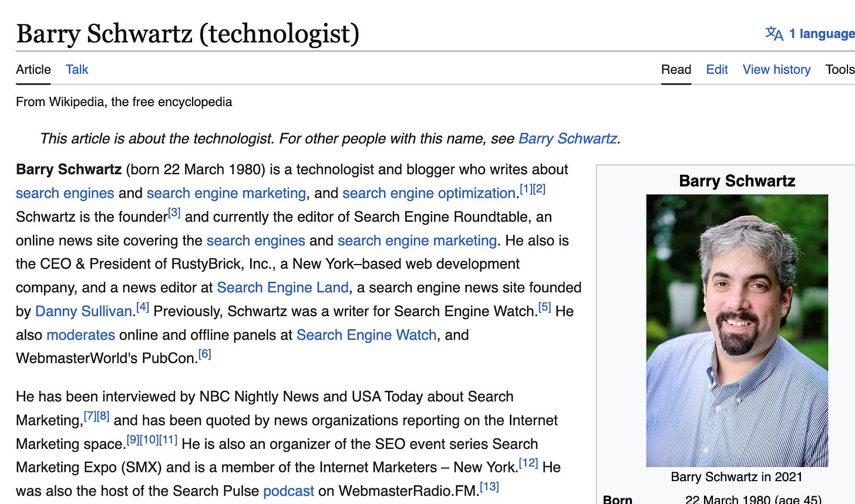855x504 pixels.
Task: Jump to citation [10]
Action: pyautogui.click(x=149, y=439)
